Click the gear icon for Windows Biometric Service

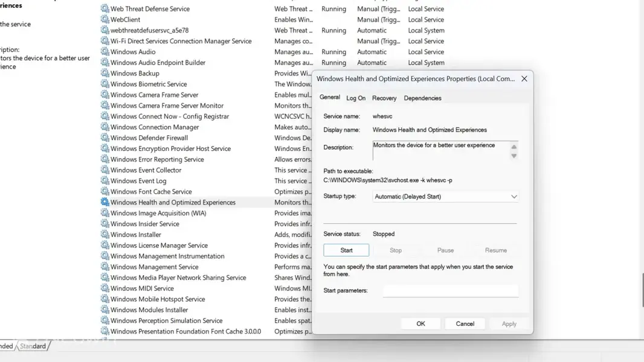click(x=105, y=84)
